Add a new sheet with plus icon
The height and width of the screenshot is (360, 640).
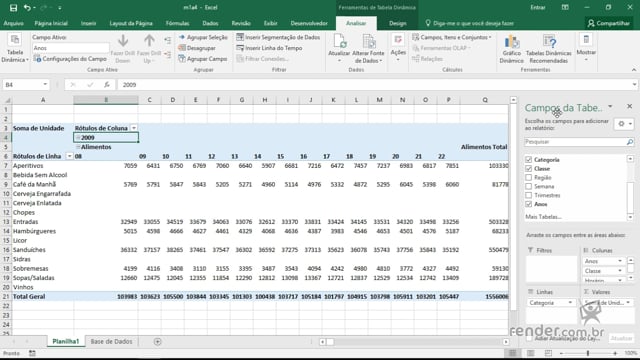pos(158,342)
